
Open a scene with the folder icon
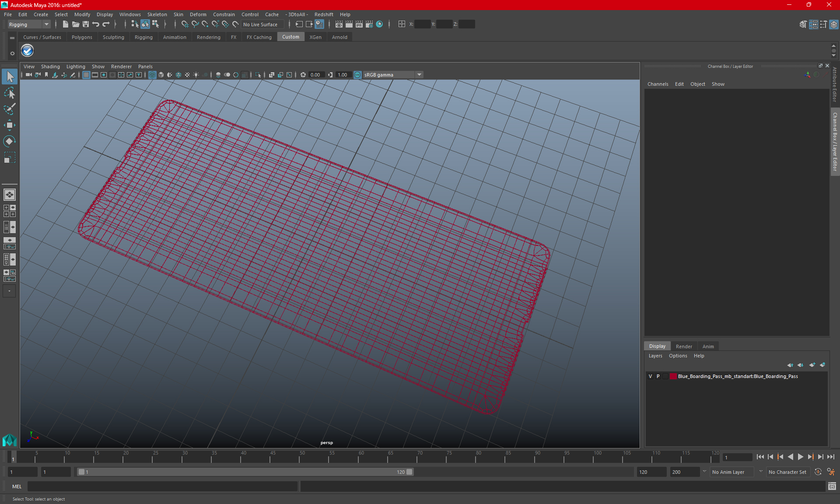(x=76, y=24)
